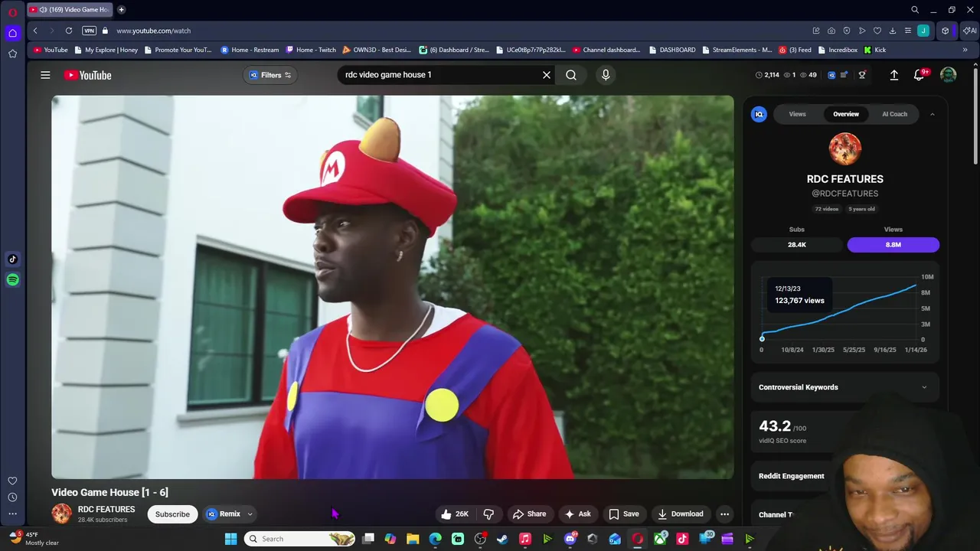Focus the browser address bar URL
Image resolution: width=980 pixels, height=551 pixels.
[153, 31]
